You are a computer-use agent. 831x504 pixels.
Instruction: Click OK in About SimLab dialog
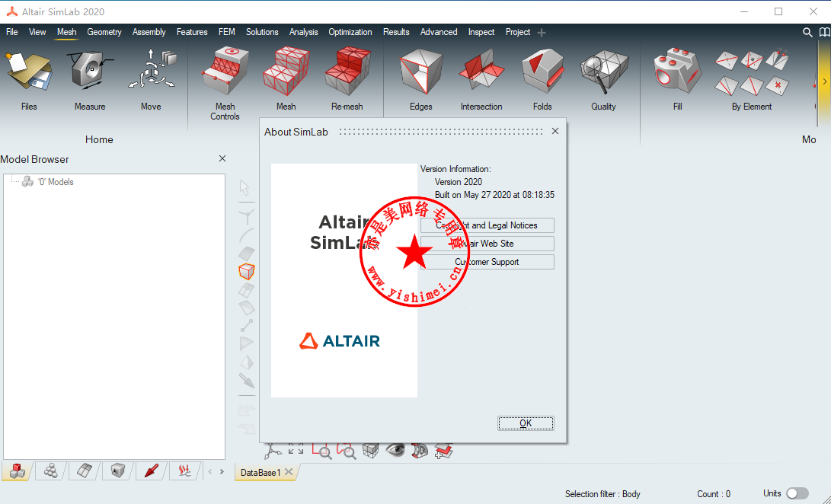point(526,423)
